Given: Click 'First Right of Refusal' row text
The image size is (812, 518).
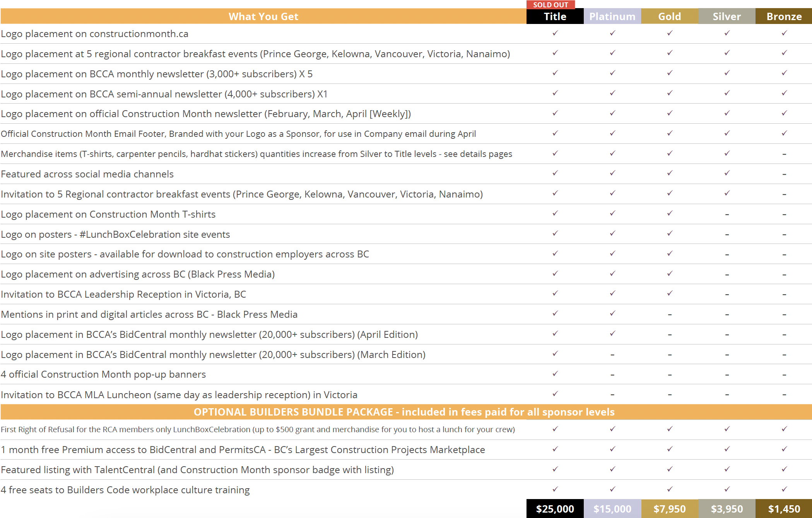Looking at the screenshot, I should coord(258,429).
